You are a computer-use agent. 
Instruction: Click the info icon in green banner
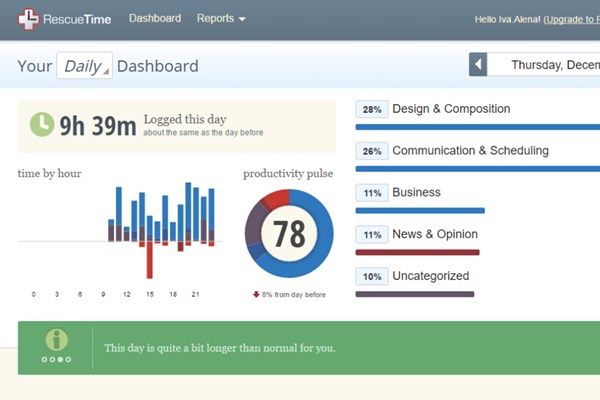56,339
